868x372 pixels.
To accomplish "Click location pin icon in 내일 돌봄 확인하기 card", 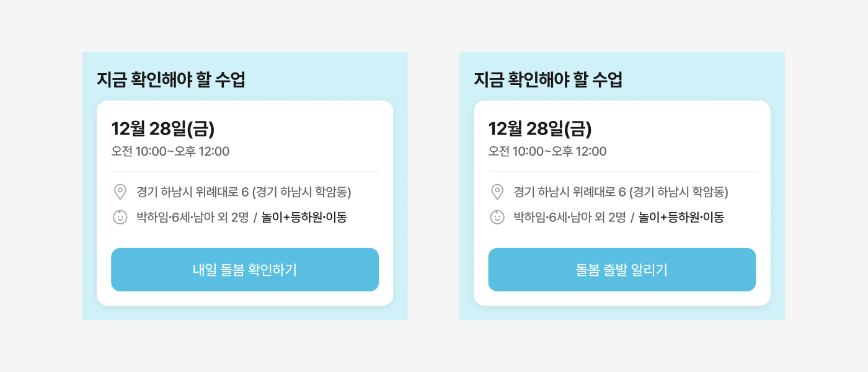I will tap(120, 192).
